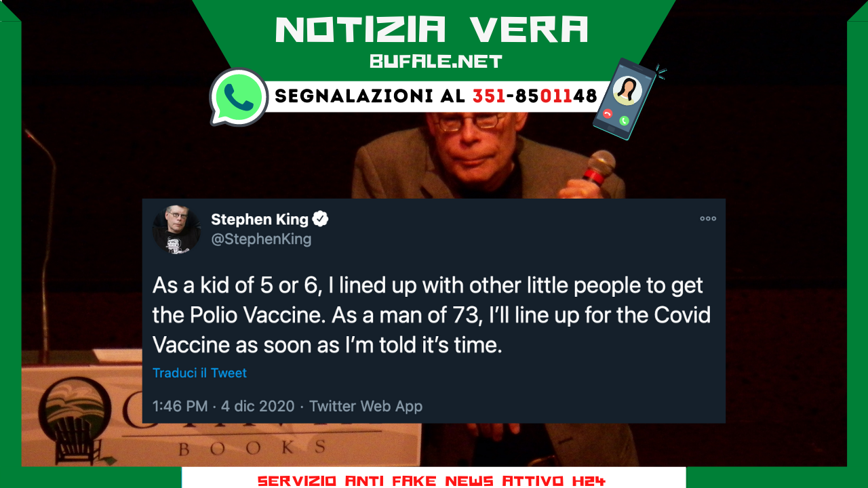Click the BUFALE.NET site name
Image resolution: width=868 pixels, height=488 pixels.
(x=436, y=62)
